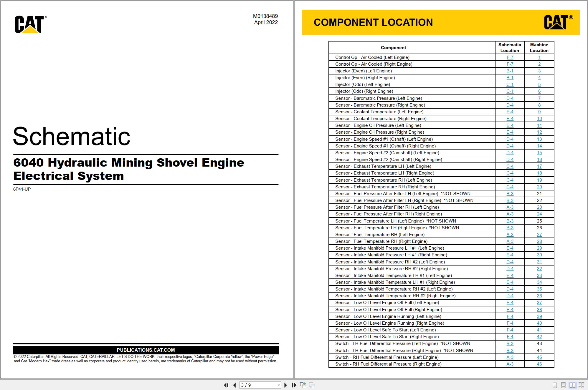Click CAT logo in Component Location header
The height and width of the screenshot is (390, 588).
558,22
